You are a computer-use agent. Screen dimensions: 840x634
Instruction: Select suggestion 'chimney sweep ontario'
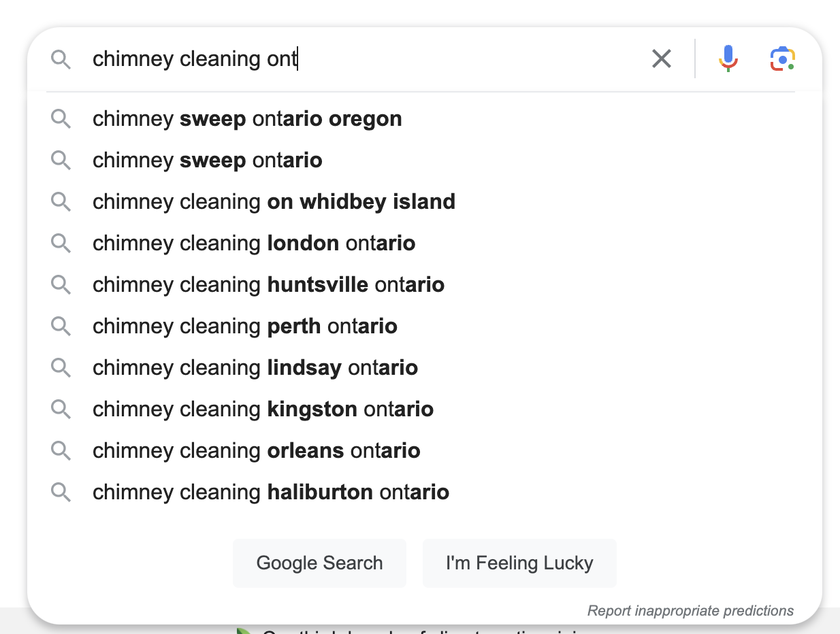tap(208, 160)
